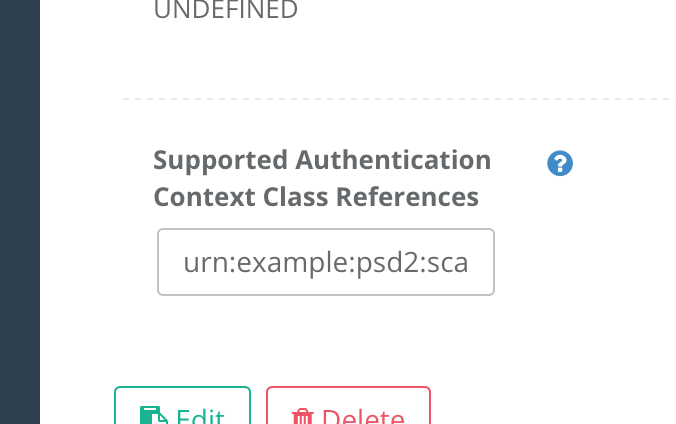This screenshot has width=676, height=424.
Task: Click the dashed separator line
Action: click(399, 99)
